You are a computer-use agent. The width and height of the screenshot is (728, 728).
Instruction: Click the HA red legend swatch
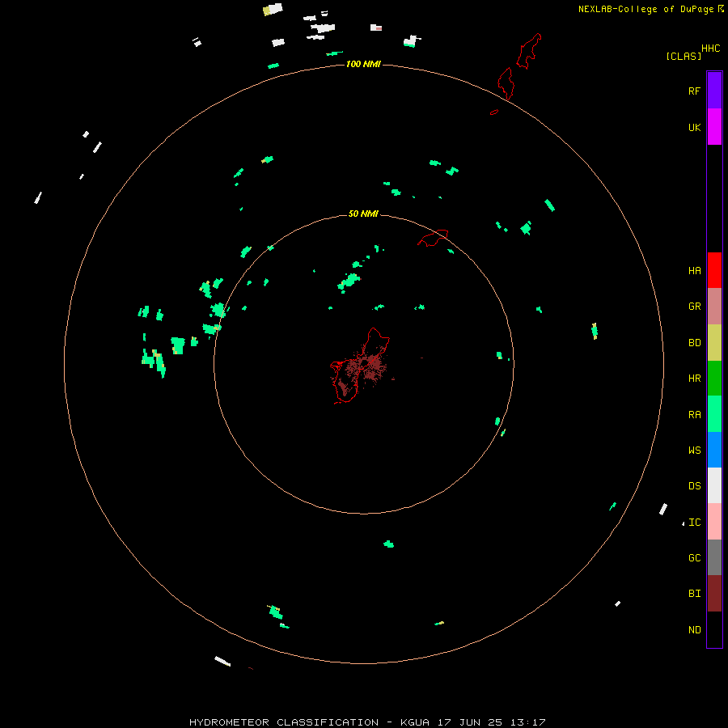(x=714, y=270)
